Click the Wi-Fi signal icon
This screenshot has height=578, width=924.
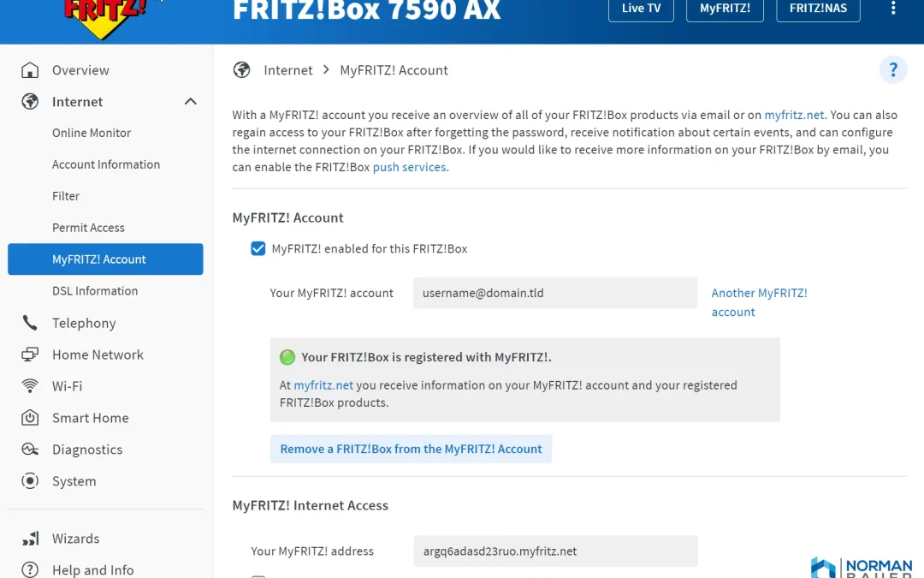click(29, 385)
